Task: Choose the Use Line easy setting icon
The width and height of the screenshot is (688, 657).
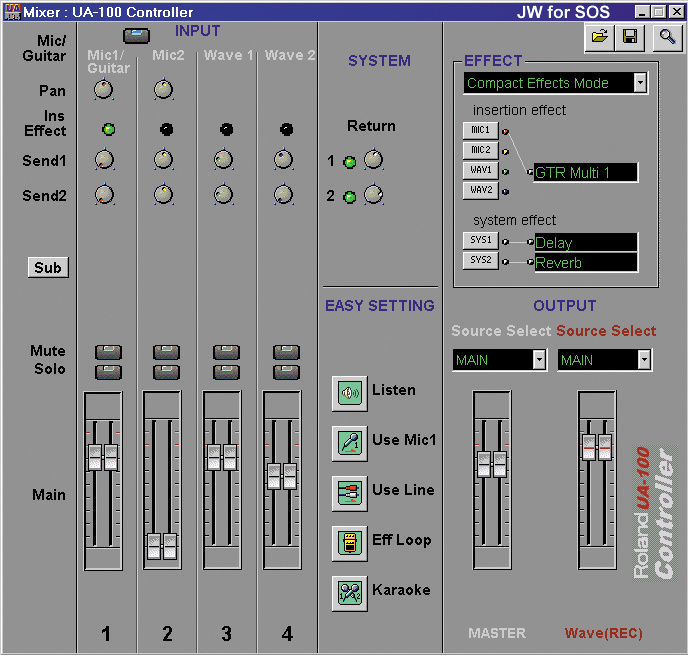Action: click(x=349, y=491)
